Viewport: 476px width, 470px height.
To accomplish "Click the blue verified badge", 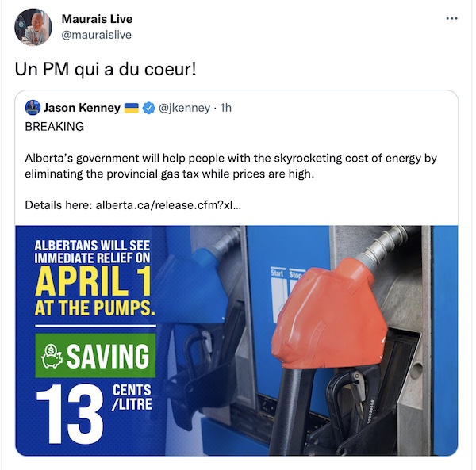I will tap(149, 108).
